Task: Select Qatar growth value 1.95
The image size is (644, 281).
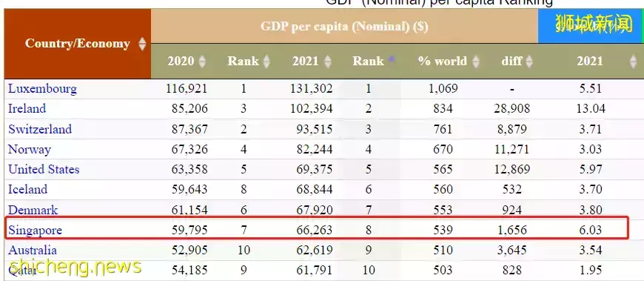Action: 590,271
